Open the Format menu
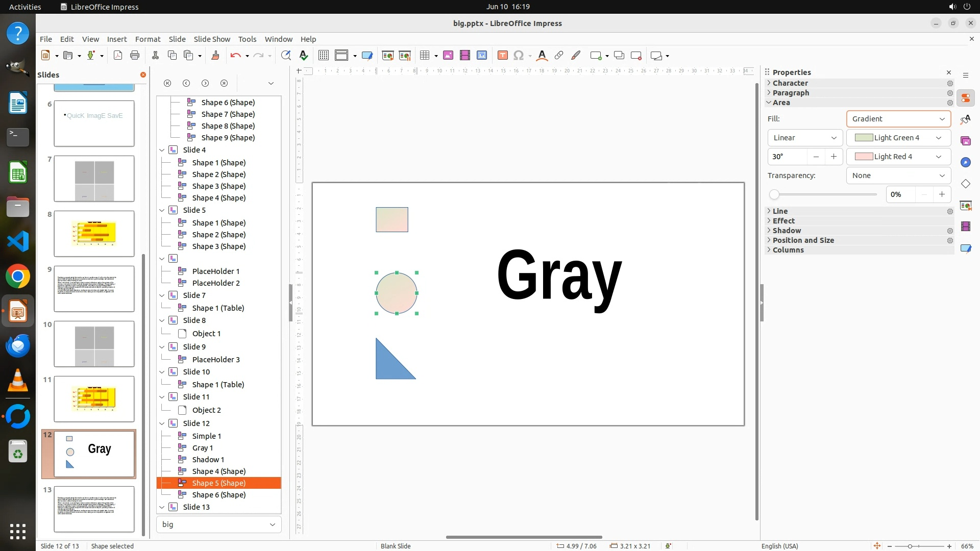The image size is (980, 551). pyautogui.click(x=148, y=39)
